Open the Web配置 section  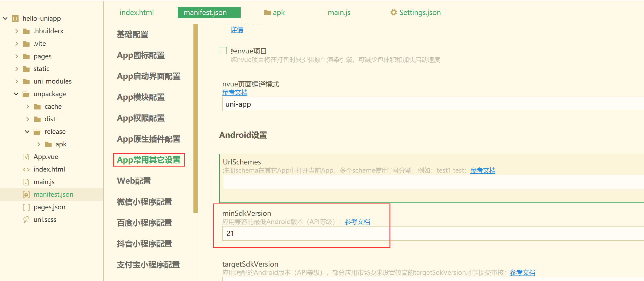[x=134, y=181]
